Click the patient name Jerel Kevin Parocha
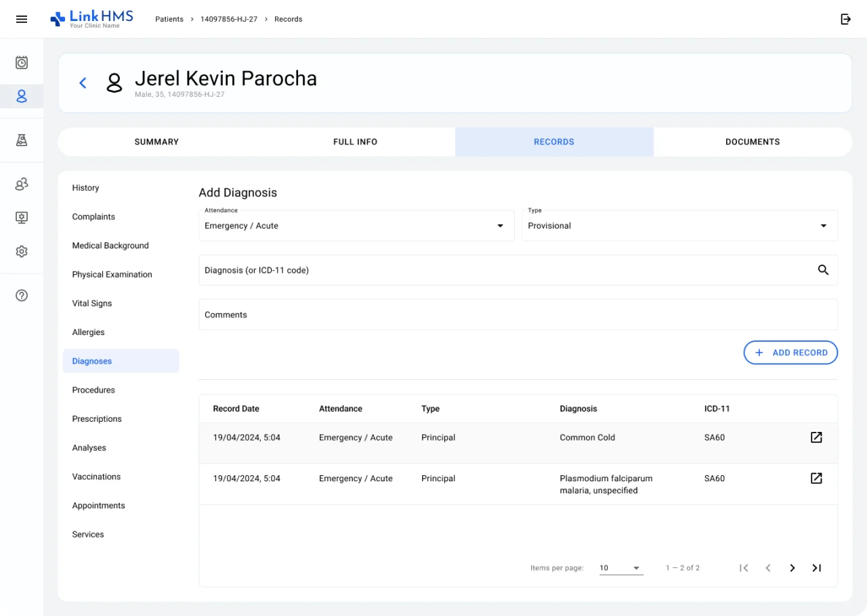The width and height of the screenshot is (867, 616). tap(226, 79)
